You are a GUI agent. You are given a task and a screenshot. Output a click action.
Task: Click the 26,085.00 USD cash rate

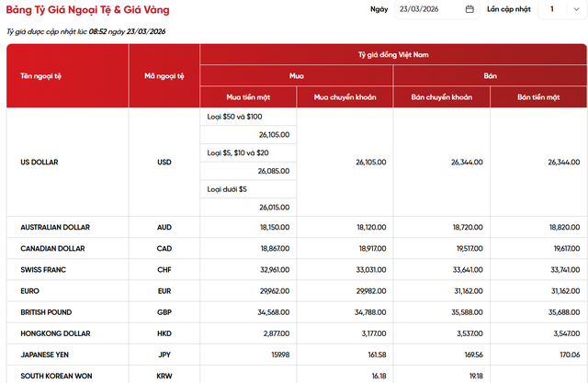274,171
